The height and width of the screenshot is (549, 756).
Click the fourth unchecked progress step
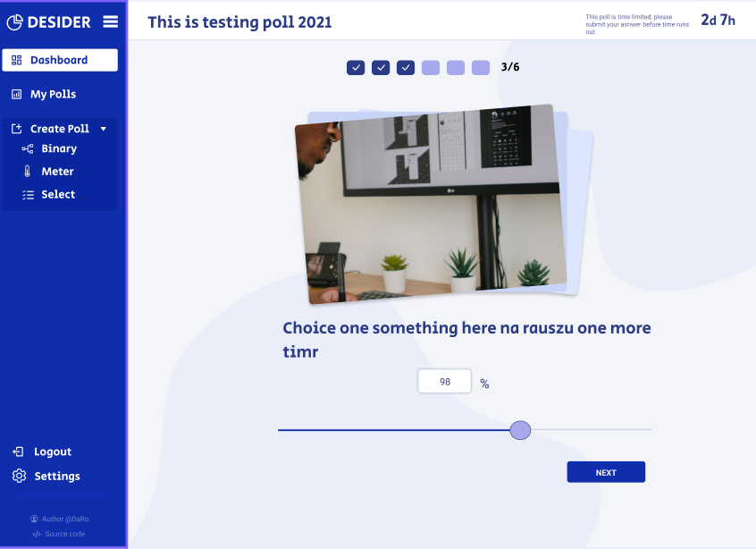(x=431, y=68)
